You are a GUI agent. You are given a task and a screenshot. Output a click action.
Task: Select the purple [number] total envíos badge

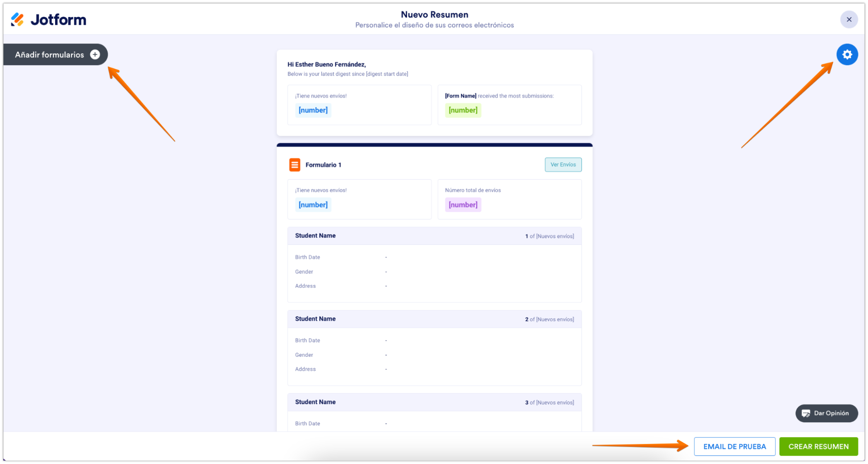[x=463, y=205]
